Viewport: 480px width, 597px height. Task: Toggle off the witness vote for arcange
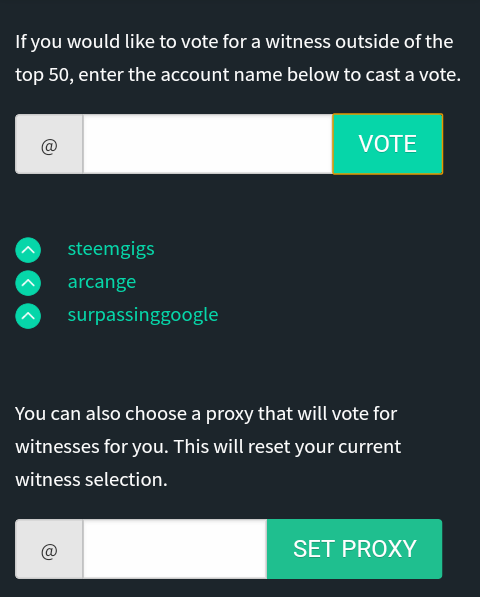[x=28, y=283]
